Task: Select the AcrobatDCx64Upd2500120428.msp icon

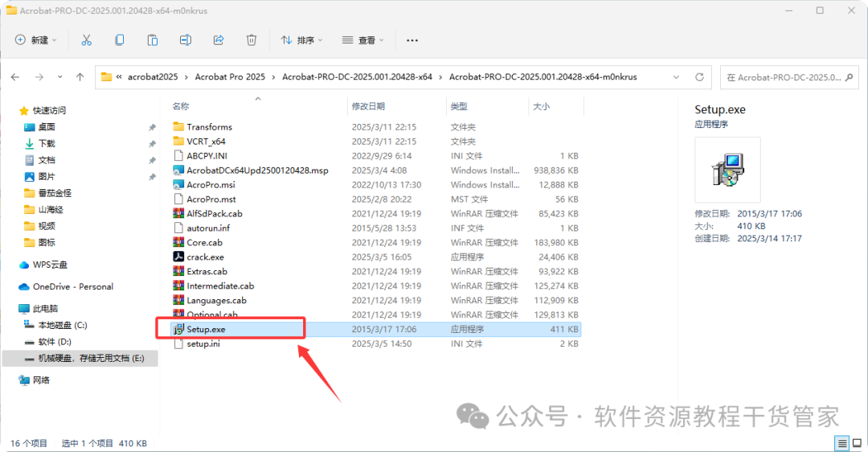Action: (178, 170)
